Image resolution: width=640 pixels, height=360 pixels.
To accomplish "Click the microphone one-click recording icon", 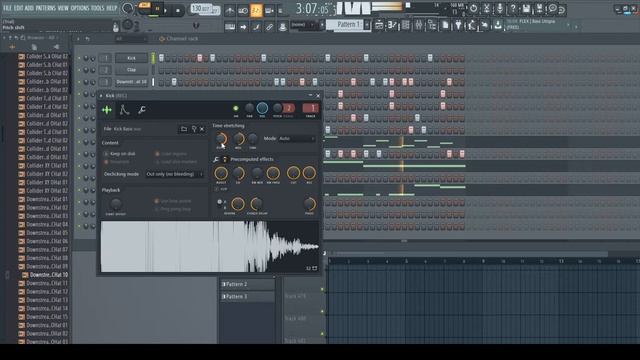I will (x=499, y=9).
